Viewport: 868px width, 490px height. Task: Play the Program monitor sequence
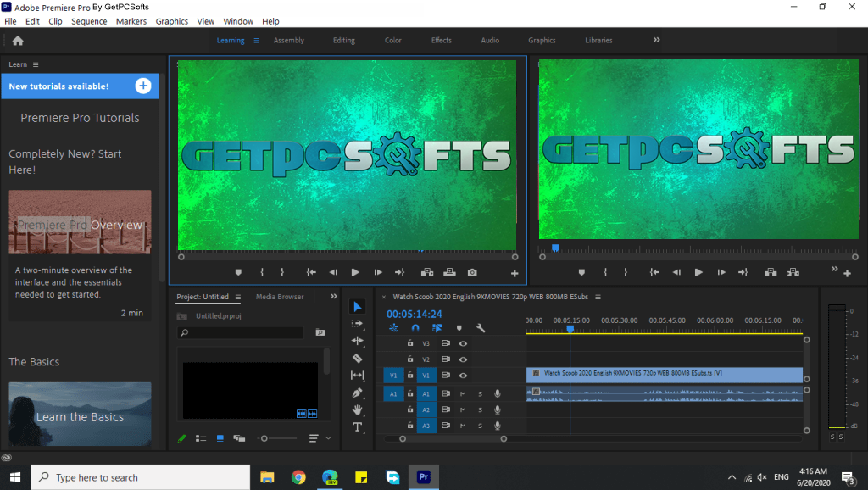point(698,272)
